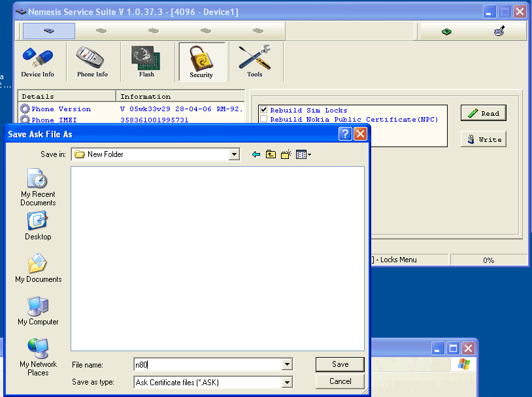Expand the Save in folder dropdown
This screenshot has width=532, height=397.
tap(234, 154)
